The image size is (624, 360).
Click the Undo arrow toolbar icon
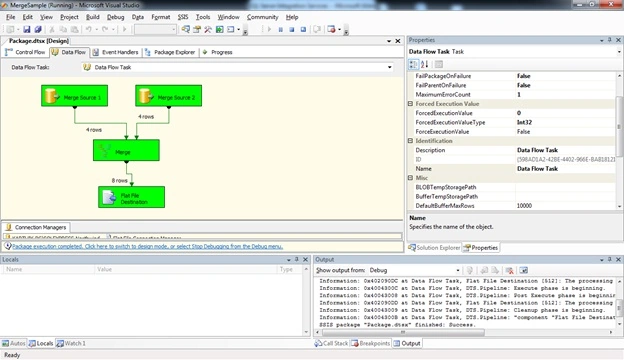tap(89, 29)
